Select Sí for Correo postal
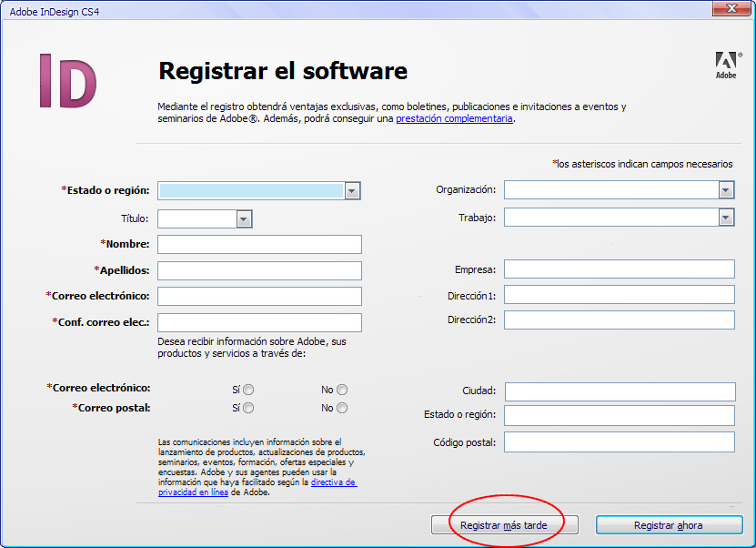This screenshot has width=756, height=548. click(x=248, y=408)
